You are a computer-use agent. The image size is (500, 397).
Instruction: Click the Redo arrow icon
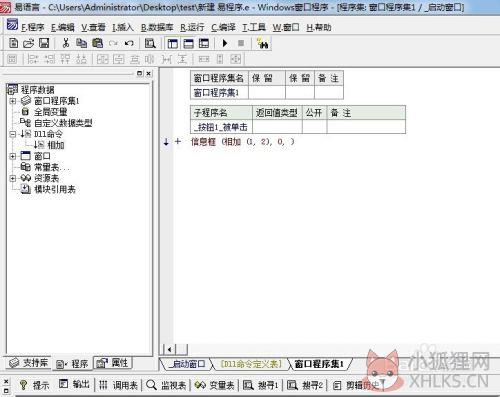click(x=113, y=43)
